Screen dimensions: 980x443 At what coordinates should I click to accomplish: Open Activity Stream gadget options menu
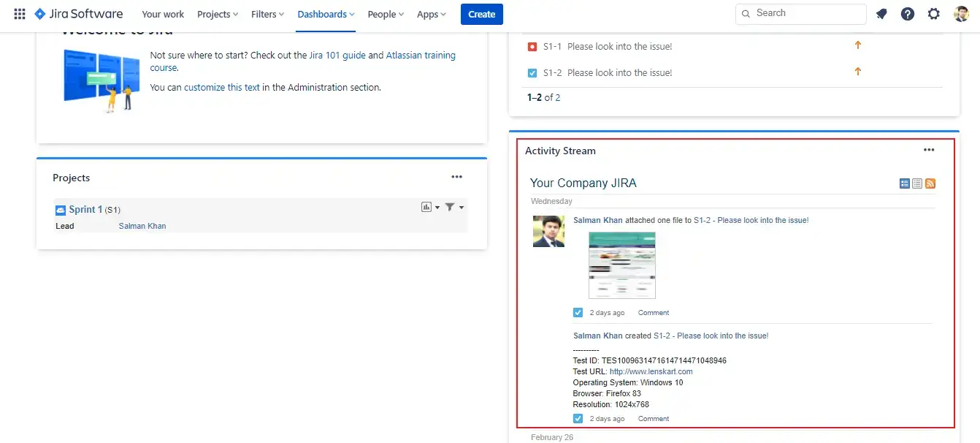pos(929,149)
